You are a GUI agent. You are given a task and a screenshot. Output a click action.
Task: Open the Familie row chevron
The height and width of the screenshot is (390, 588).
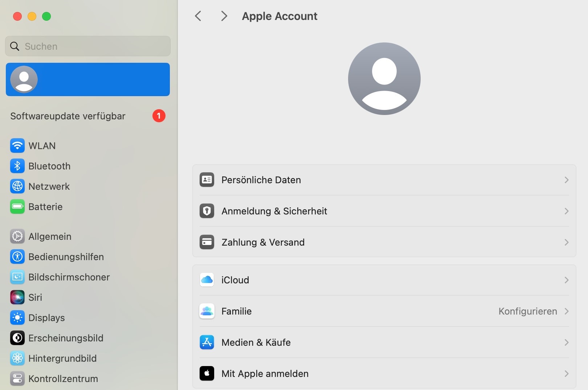pos(567,311)
